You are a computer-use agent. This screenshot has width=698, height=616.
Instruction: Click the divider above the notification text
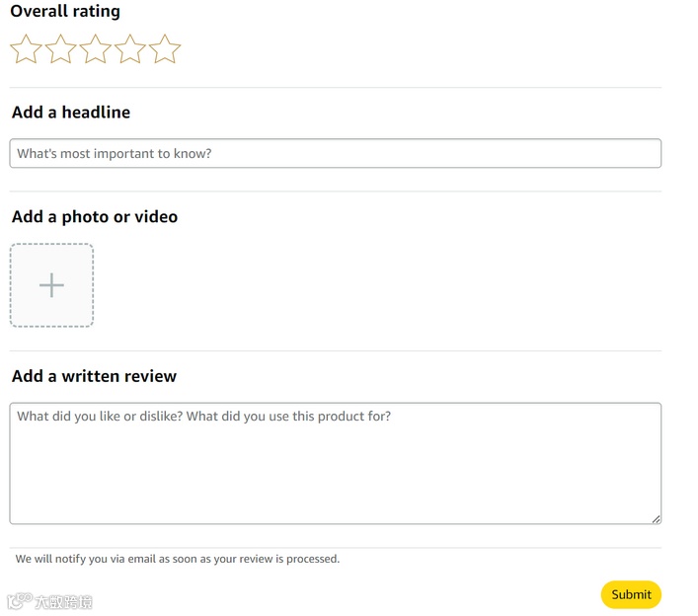coord(335,548)
